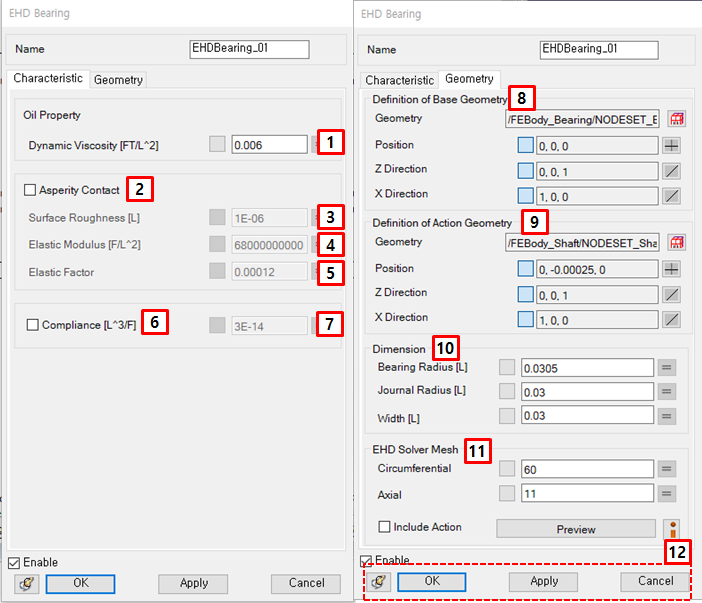Click Axial mesh field 11
The image size is (702, 603).
coord(587,493)
